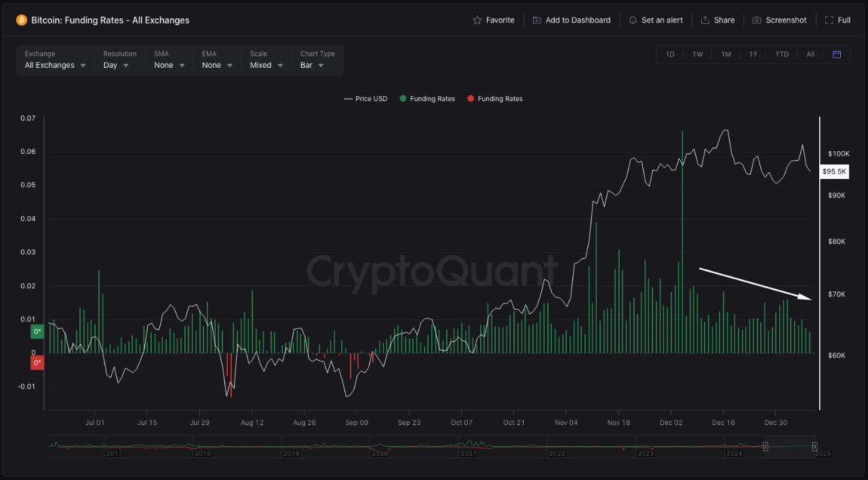Open the Resolution dropdown set to Day
This screenshot has height=480, width=868.
(x=115, y=64)
